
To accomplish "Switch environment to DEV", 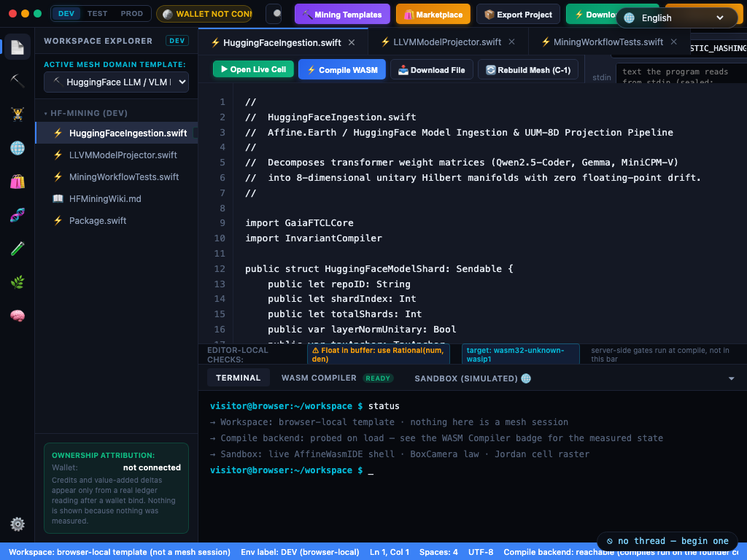I will (66, 14).
